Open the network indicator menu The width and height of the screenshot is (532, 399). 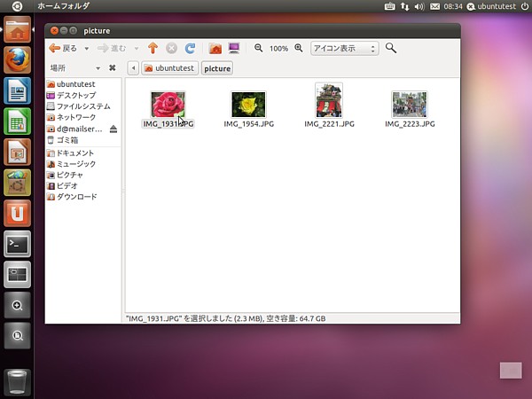[x=404, y=6]
